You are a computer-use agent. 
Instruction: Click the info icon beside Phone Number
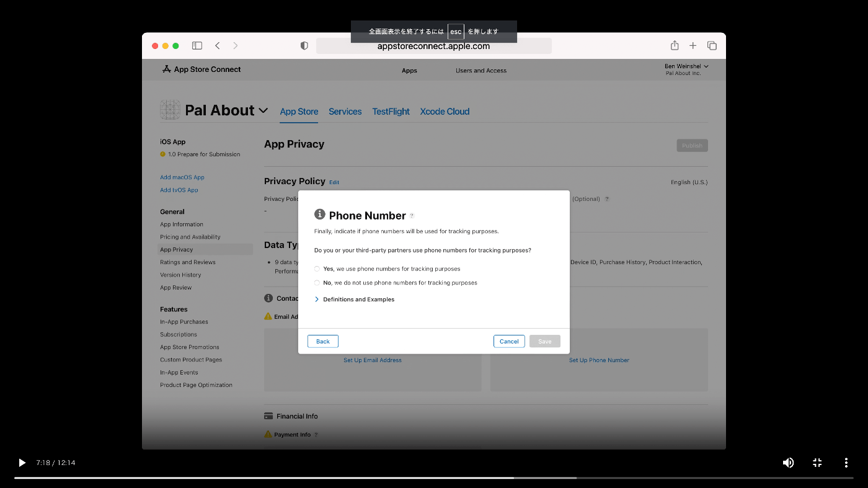320,215
